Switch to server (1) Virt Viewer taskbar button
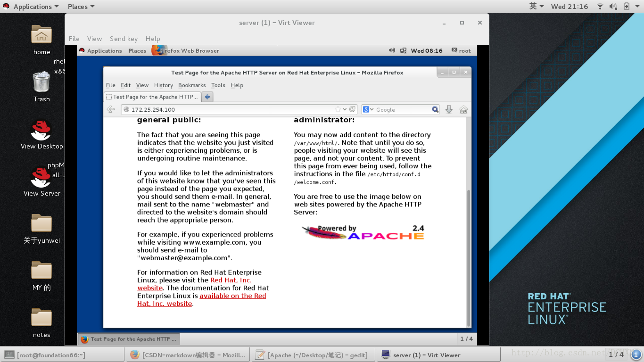644x362 pixels. click(438, 355)
